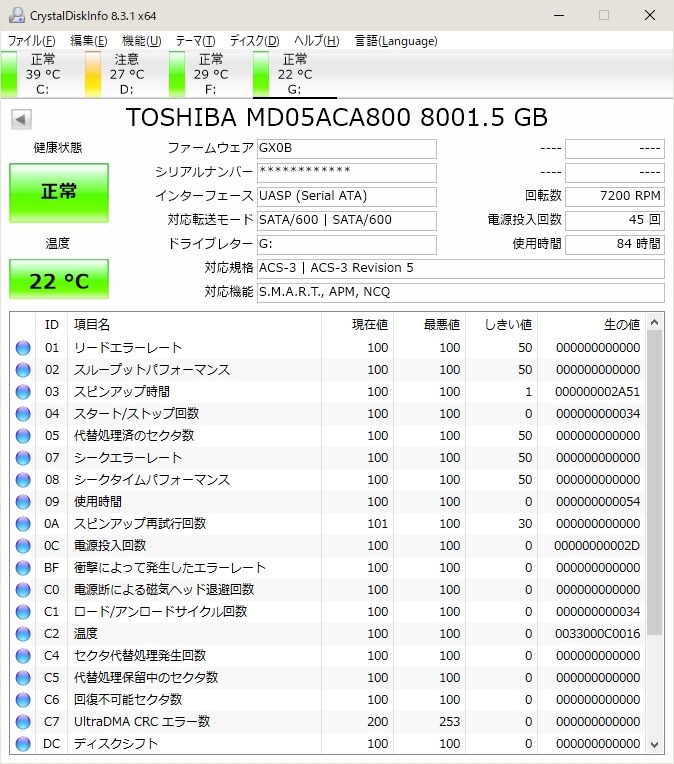Click the drive letter field G:

[x=347, y=244]
